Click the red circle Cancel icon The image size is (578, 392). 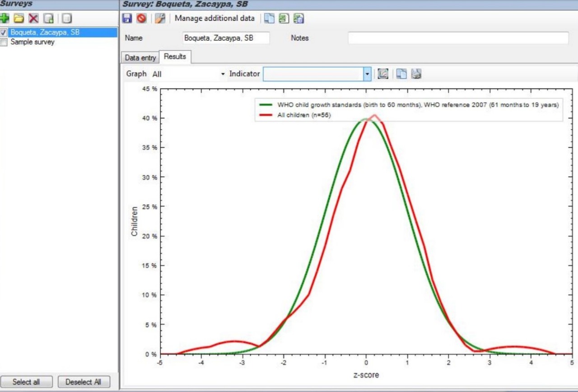click(x=141, y=19)
